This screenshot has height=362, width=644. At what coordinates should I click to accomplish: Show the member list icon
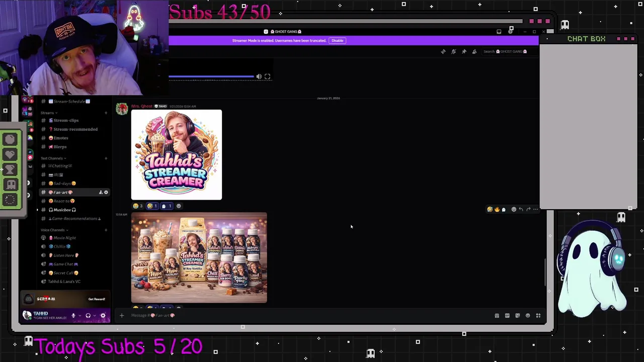[x=474, y=51]
